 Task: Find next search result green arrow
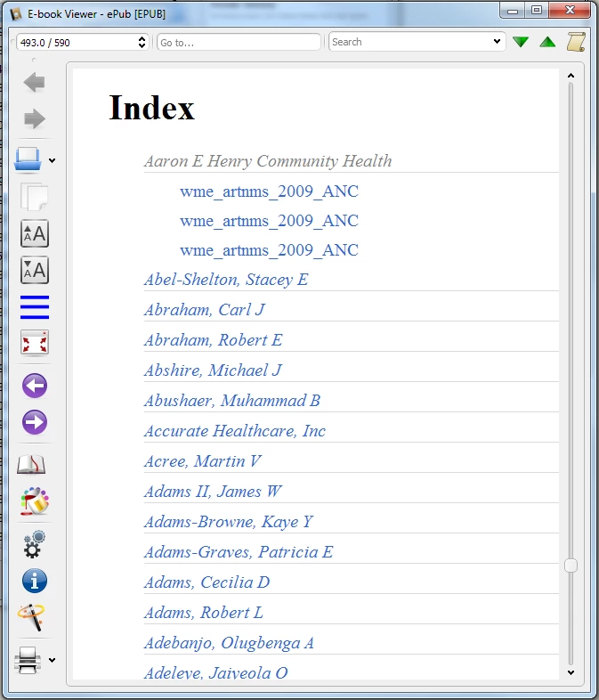point(521,42)
